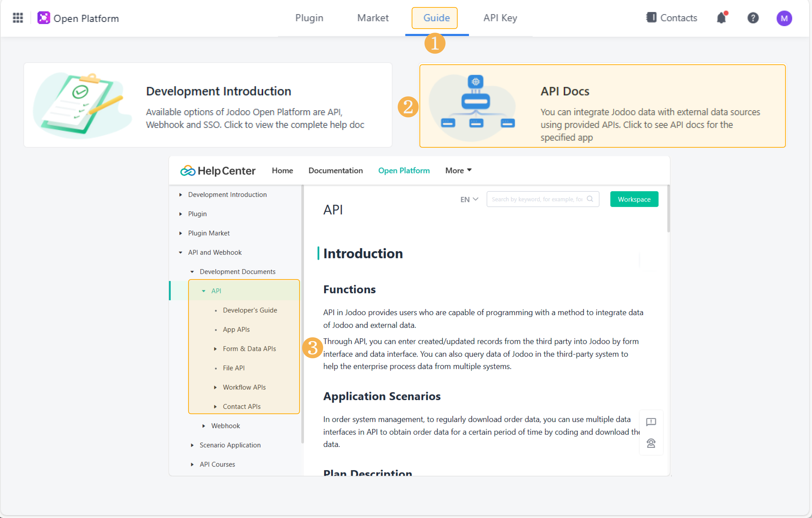Open the app launcher grid icon

(x=18, y=18)
